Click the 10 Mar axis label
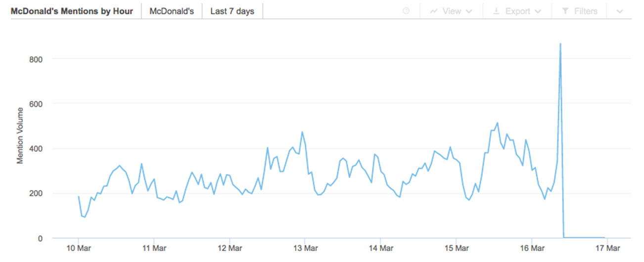The image size is (644, 262). (x=78, y=248)
